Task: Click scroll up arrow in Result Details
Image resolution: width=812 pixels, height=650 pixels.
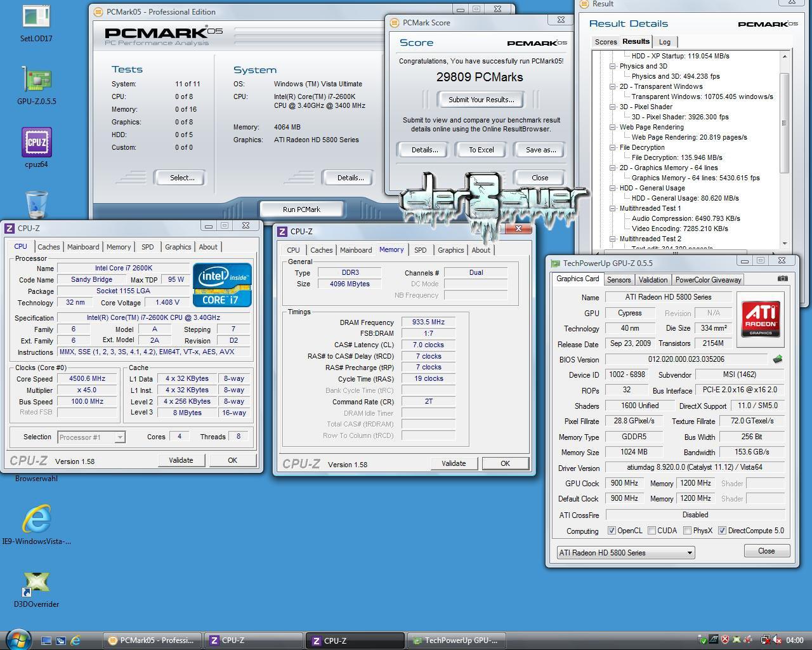Action: coord(784,56)
